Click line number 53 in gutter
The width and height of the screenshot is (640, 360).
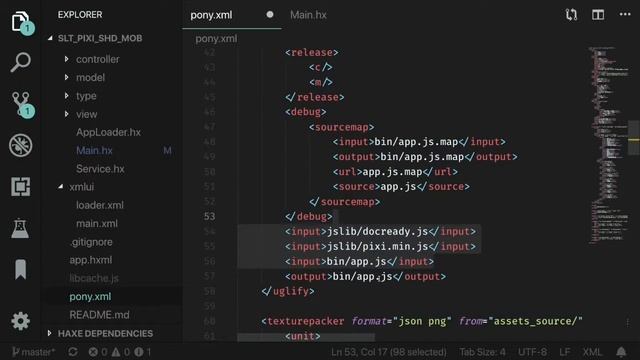coord(209,216)
